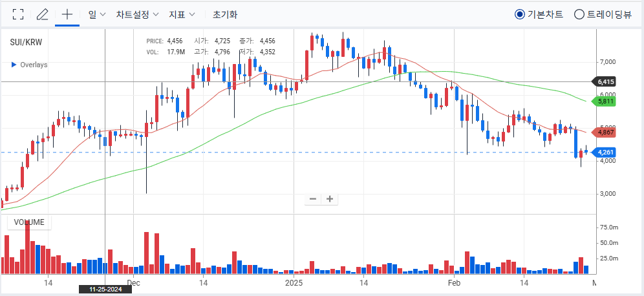Click the red 4,867 moving average tag
This screenshot has width=644, height=296.
pyautogui.click(x=604, y=132)
